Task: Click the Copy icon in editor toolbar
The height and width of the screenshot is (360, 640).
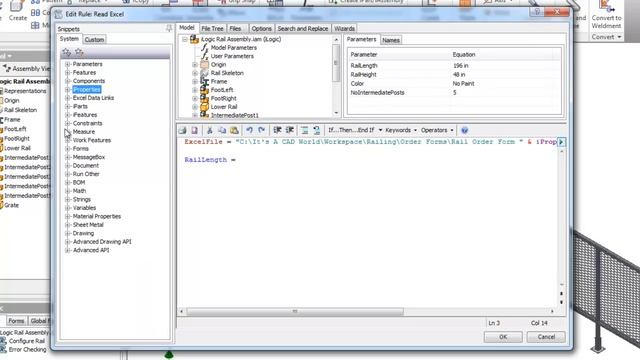Action: (222, 130)
